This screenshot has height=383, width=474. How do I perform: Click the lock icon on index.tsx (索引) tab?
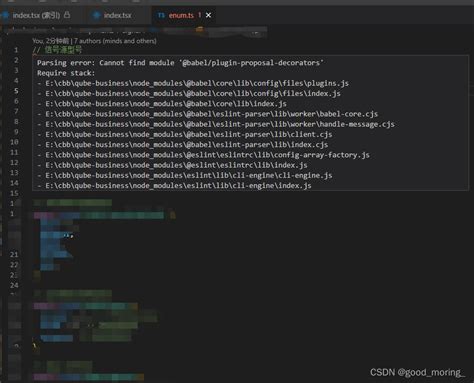(x=67, y=15)
